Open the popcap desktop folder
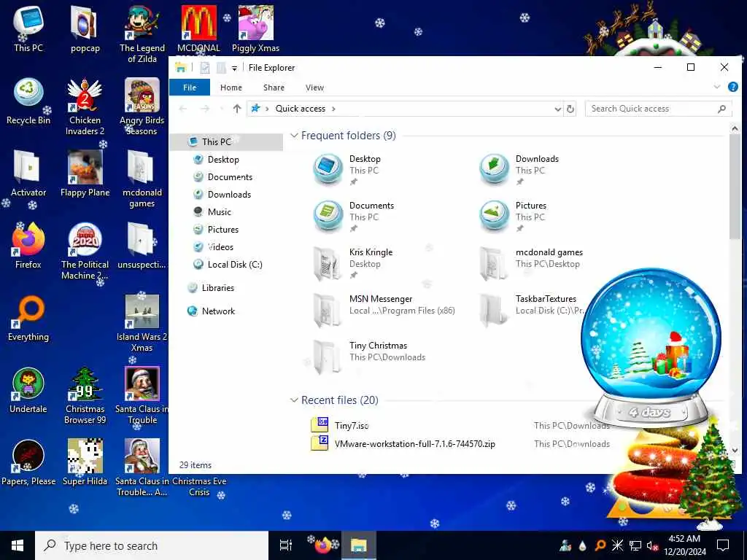 point(85,28)
